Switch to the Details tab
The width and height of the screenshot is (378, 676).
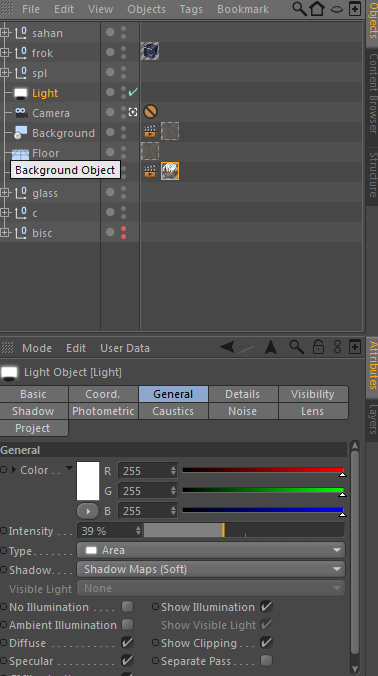click(x=243, y=394)
